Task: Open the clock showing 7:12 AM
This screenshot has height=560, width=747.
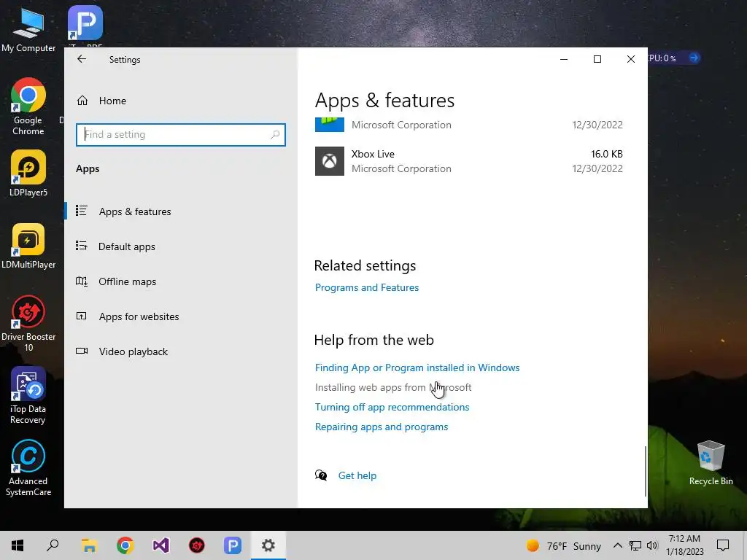Action: pos(684,545)
